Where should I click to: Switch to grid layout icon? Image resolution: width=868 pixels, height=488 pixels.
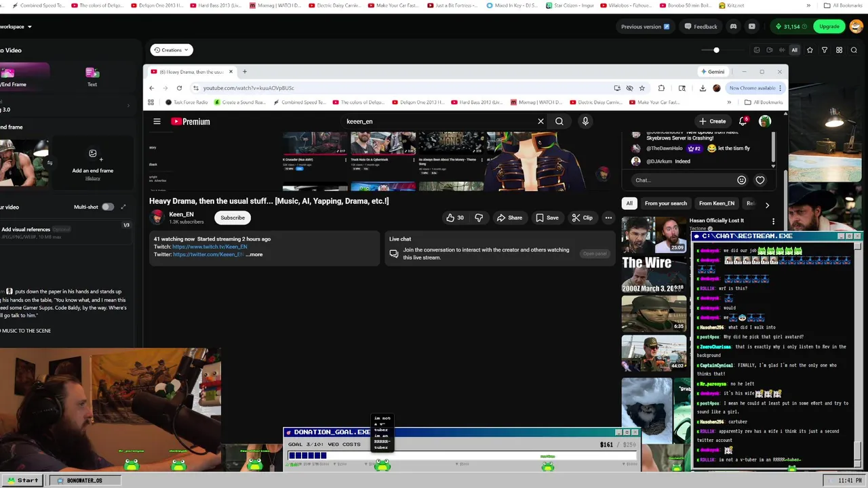coord(839,49)
